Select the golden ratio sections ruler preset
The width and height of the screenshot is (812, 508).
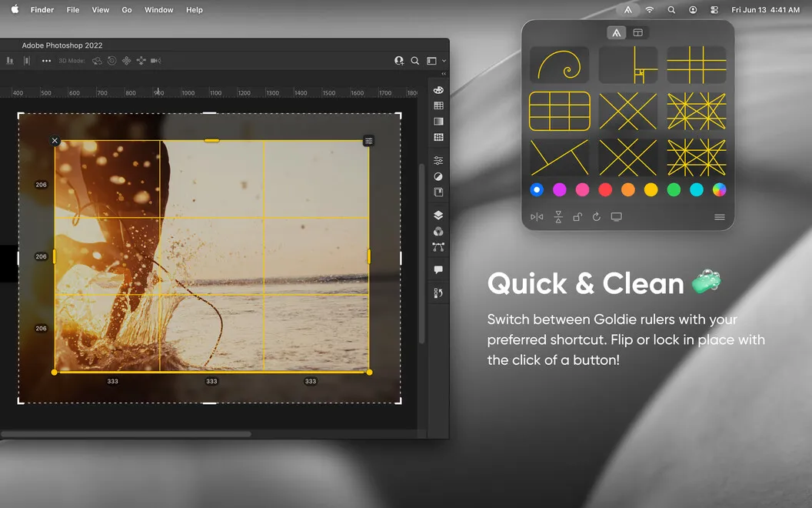[627, 65]
